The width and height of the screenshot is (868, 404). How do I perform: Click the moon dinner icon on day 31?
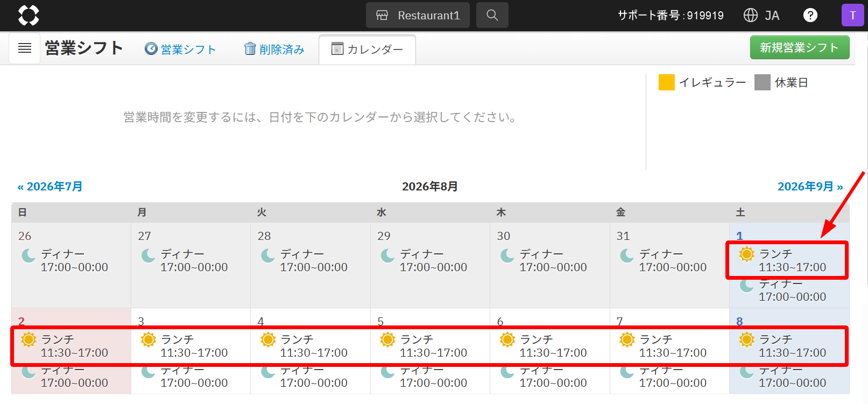626,256
